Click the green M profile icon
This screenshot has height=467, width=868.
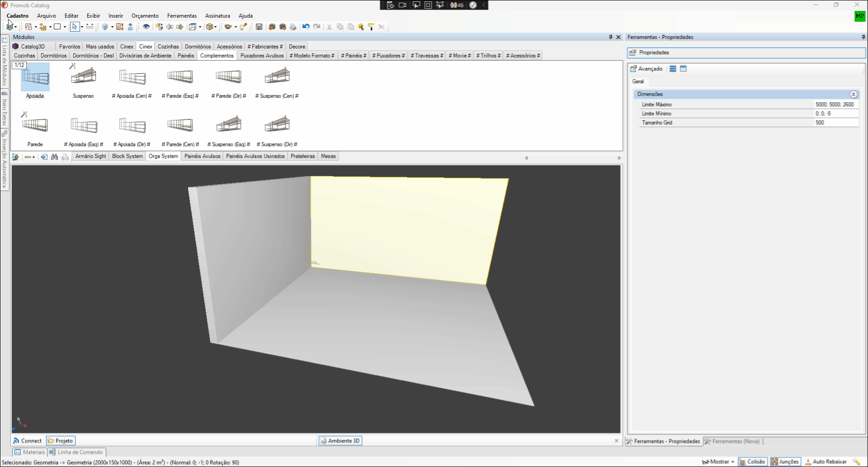click(x=859, y=16)
